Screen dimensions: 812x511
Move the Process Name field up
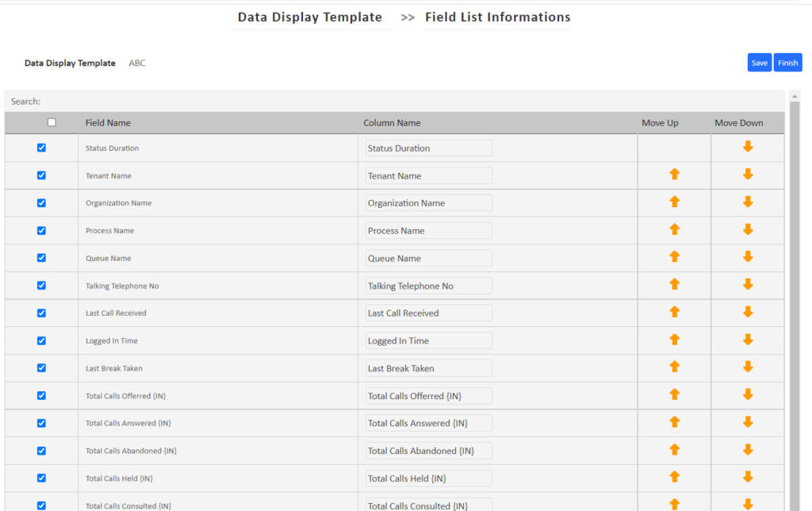(x=673, y=230)
